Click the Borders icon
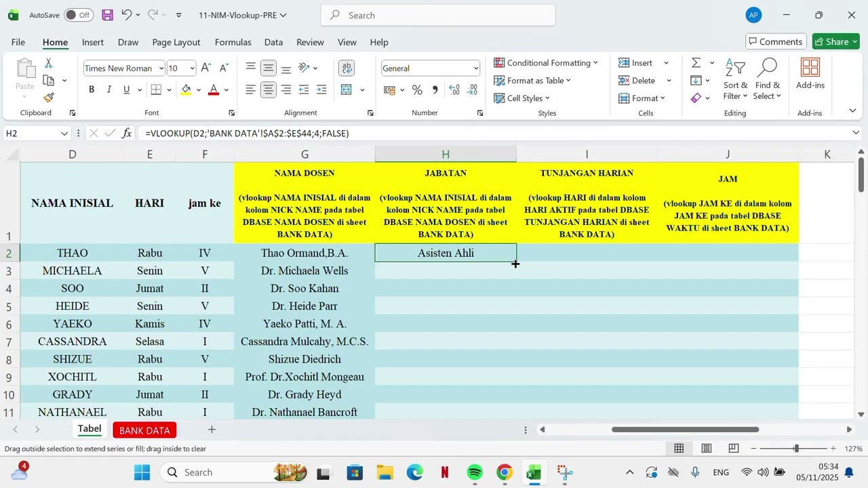The width and height of the screenshot is (868, 488). (156, 89)
